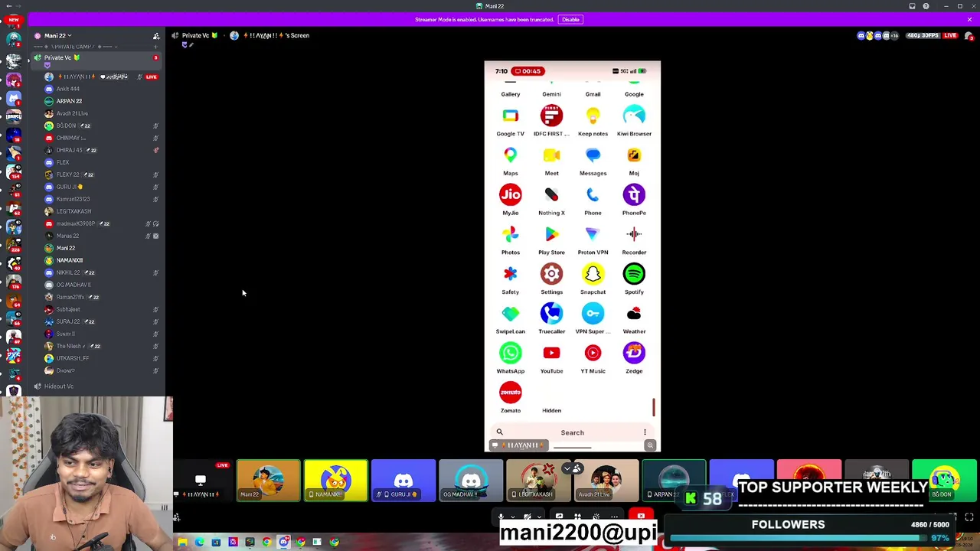Open the WhatsApp app on the shared phone
The width and height of the screenshot is (980, 551).
pos(510,353)
